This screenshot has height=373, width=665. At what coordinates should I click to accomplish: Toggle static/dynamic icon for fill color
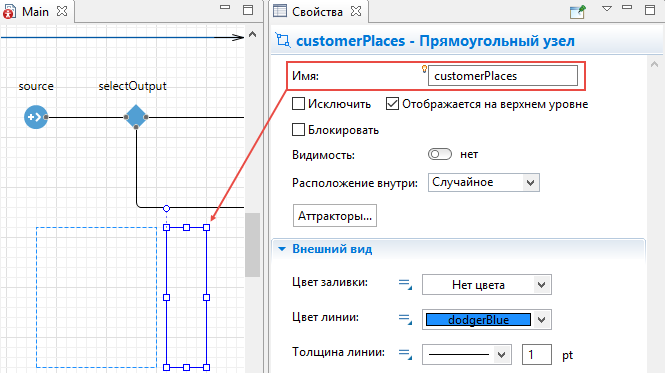(405, 284)
